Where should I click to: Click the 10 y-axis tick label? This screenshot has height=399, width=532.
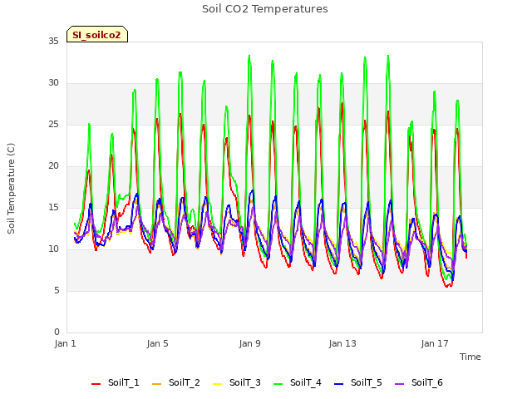[53, 249]
